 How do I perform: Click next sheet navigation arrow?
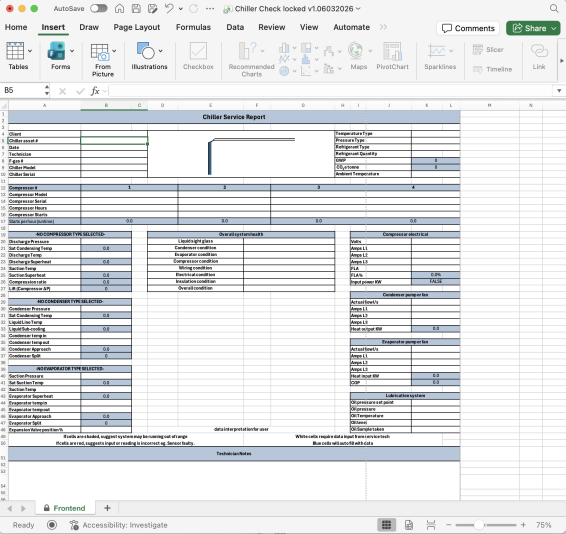point(23,508)
